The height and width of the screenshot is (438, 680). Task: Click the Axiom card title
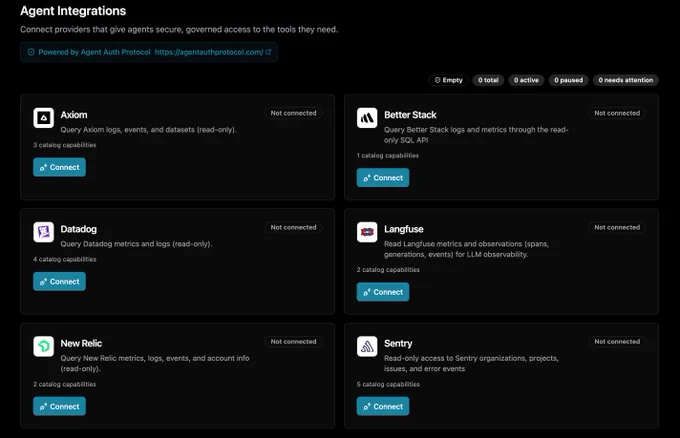[x=74, y=115]
